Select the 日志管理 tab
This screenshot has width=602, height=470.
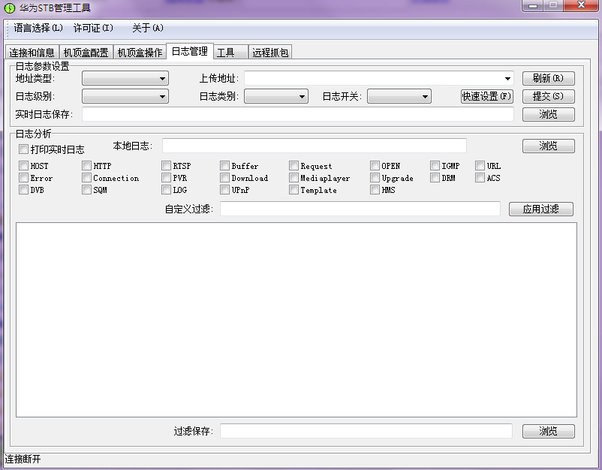[190, 51]
